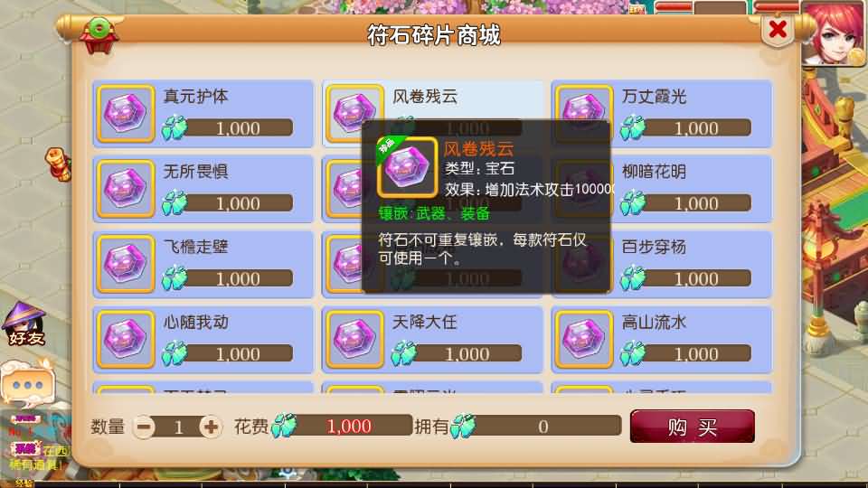Decrease quantity with the minus button

coord(144,427)
